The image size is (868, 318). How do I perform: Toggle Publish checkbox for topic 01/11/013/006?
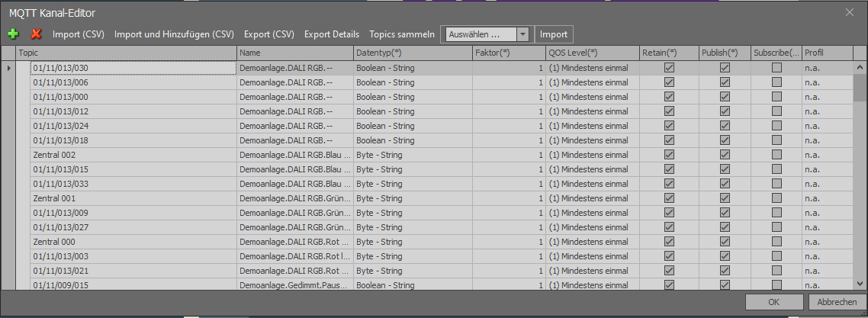pyautogui.click(x=725, y=82)
